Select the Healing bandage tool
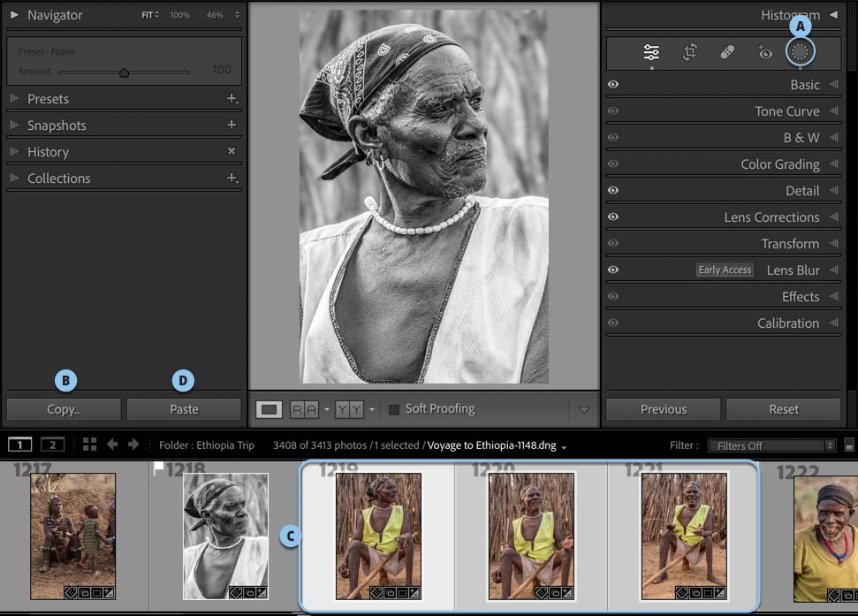The image size is (858, 616). tap(727, 52)
